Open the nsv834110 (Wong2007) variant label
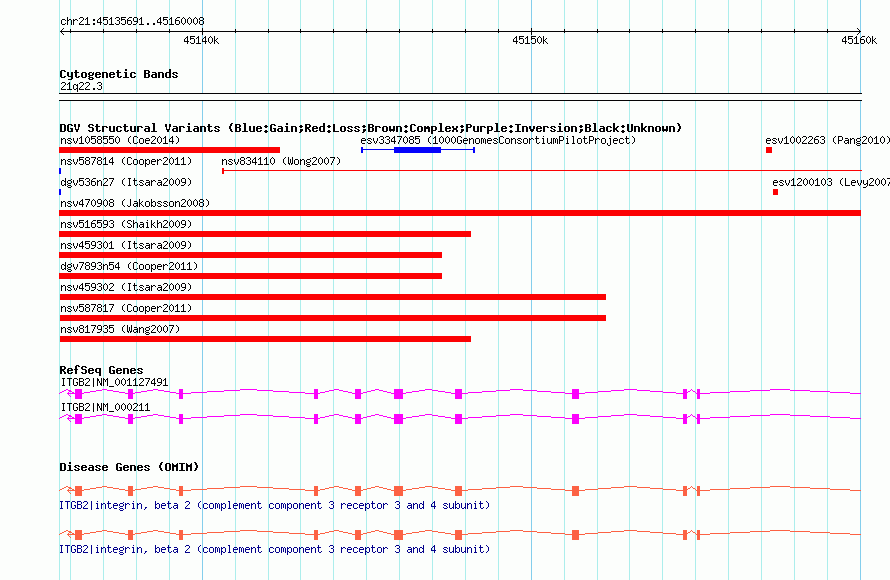 281,161
